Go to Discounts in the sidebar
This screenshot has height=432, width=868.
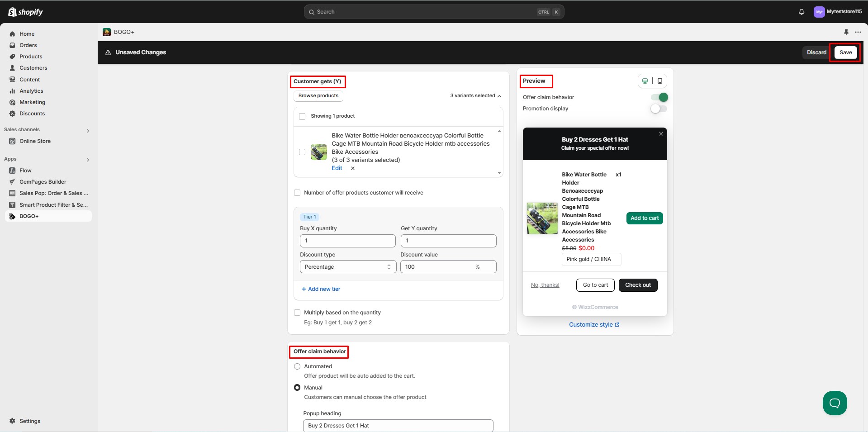click(32, 114)
